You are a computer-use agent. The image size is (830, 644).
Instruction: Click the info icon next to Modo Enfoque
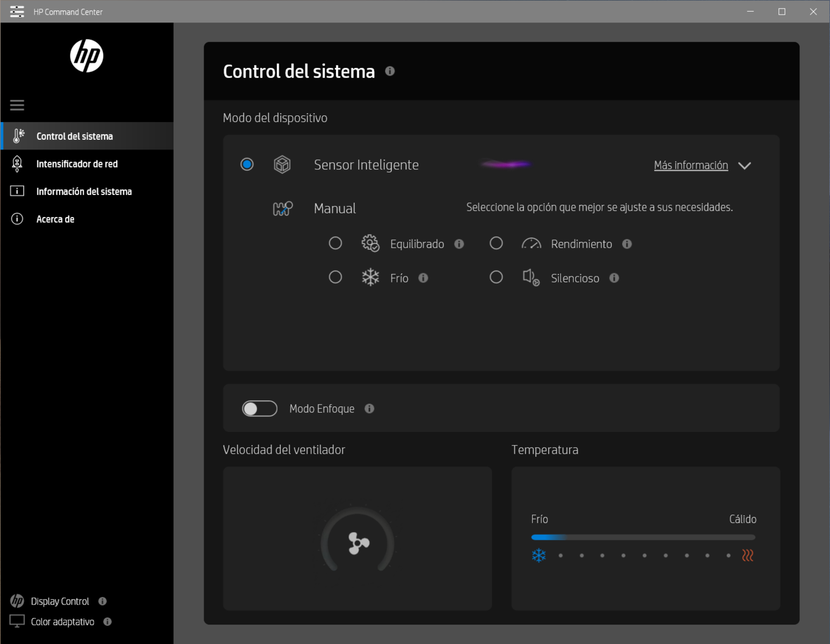tap(369, 409)
